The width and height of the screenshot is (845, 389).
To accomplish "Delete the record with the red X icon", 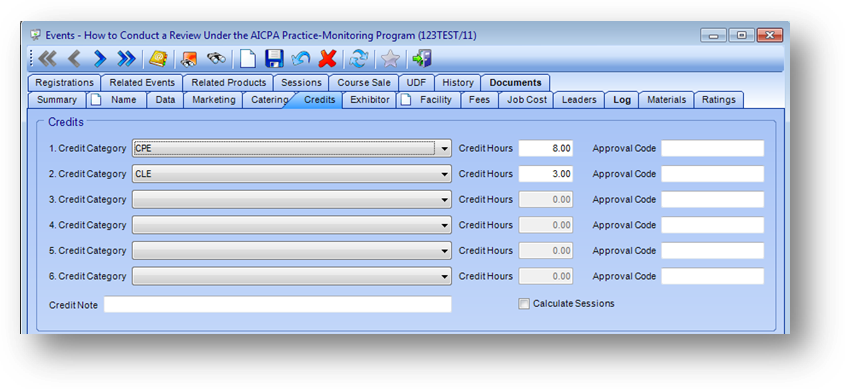I will click(327, 59).
